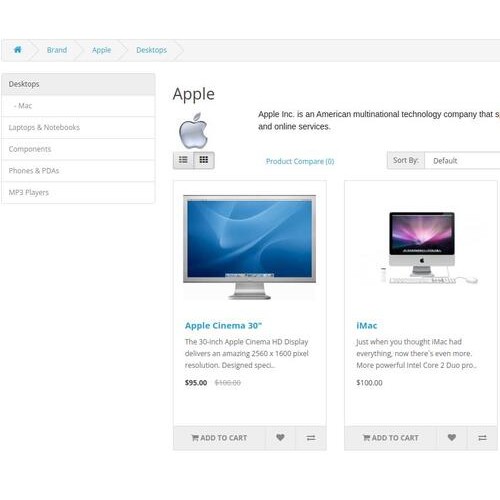This screenshot has height=500, width=500.
Task: Open the Desktops breadcrumb
Action: coord(151,50)
